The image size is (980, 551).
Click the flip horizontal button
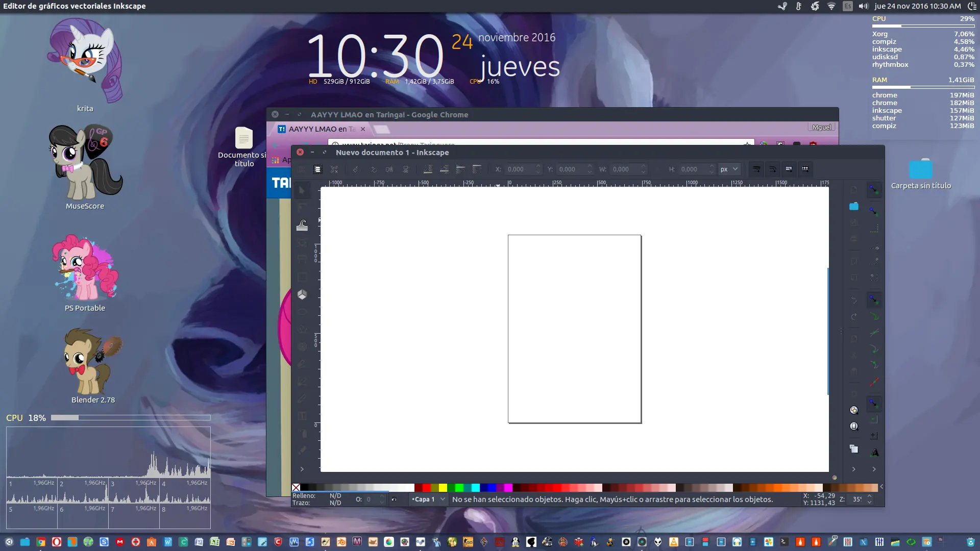389,169
